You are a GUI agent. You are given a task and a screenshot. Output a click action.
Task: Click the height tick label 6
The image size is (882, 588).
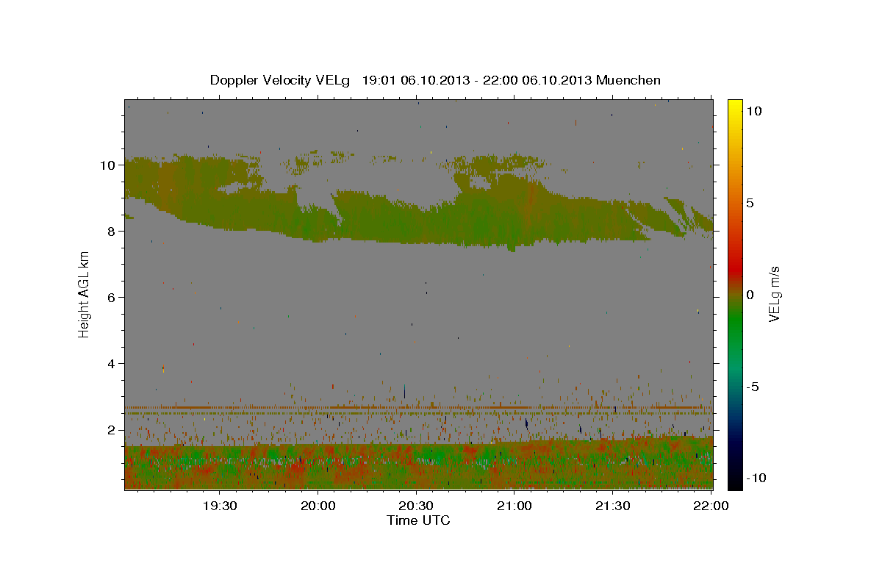(x=112, y=298)
